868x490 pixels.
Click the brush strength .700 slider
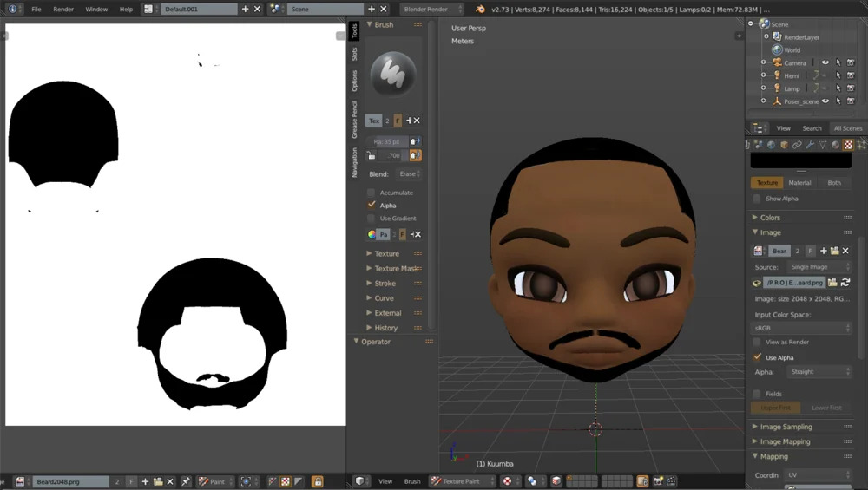coord(393,155)
